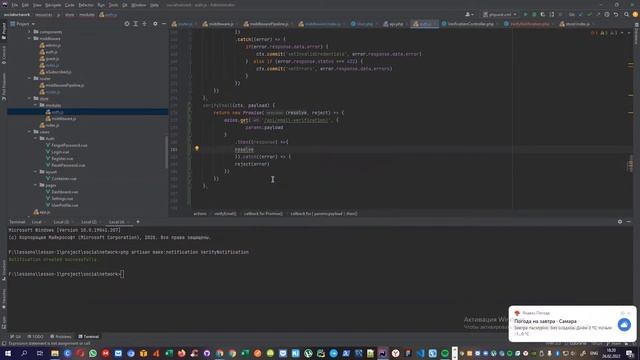Select ForgotPassword.vue in project tree
The width and height of the screenshot is (640, 360).
pyautogui.click(x=67, y=145)
